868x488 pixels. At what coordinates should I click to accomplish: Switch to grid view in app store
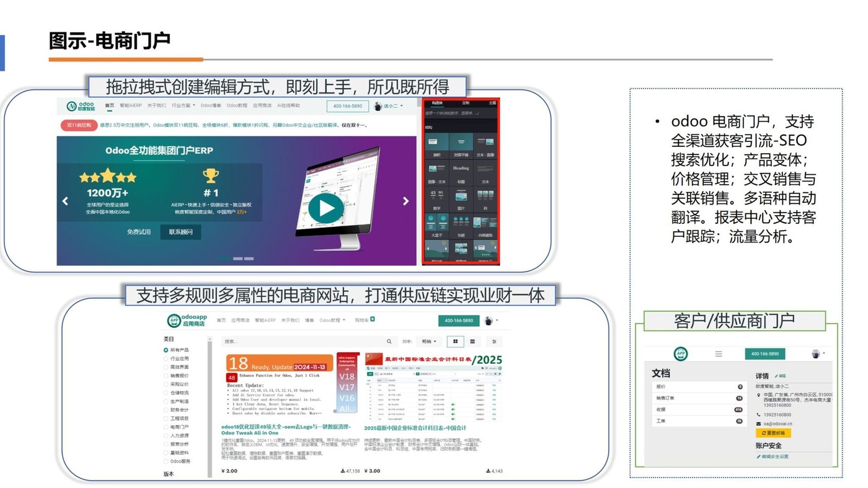(455, 342)
